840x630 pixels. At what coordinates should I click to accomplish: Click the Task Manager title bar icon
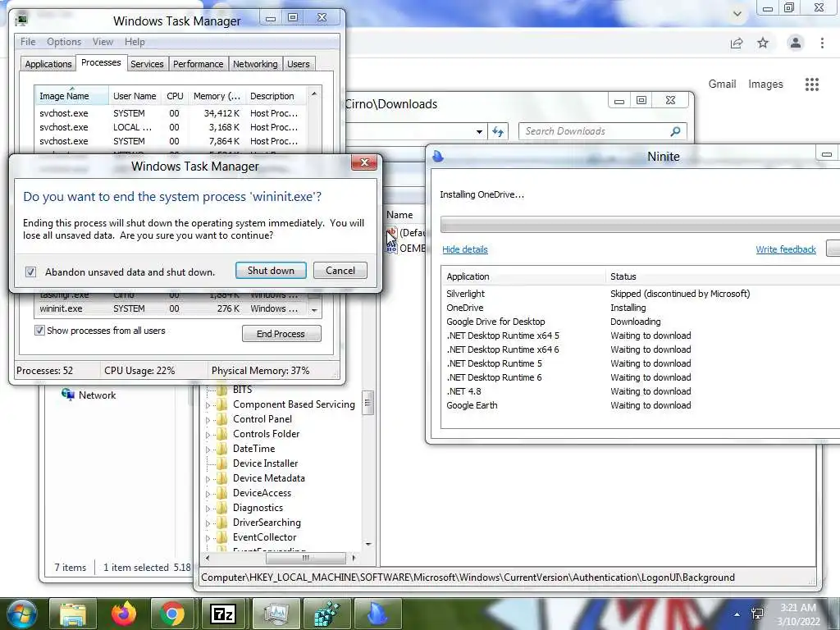(x=21, y=21)
